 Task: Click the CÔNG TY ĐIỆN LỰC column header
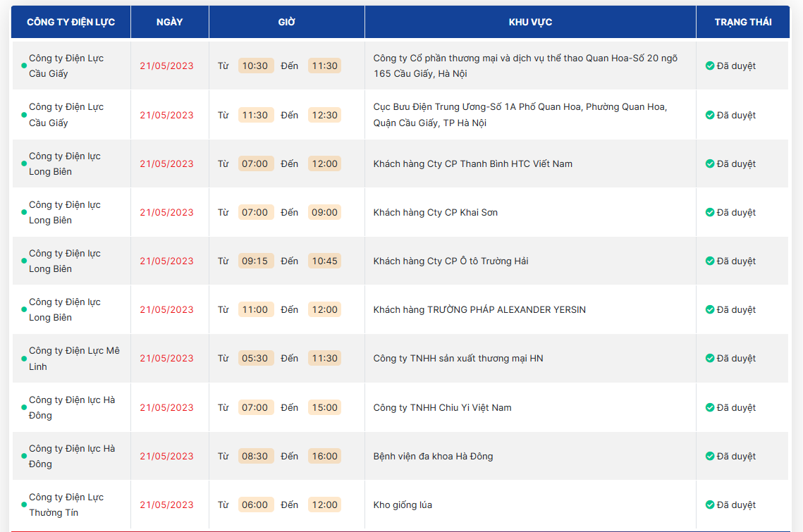click(x=71, y=22)
